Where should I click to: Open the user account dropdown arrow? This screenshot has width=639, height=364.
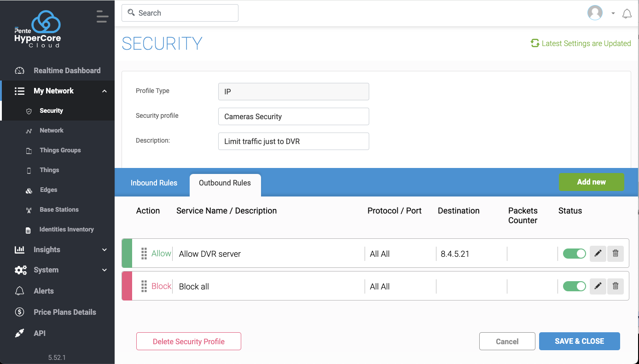click(613, 13)
